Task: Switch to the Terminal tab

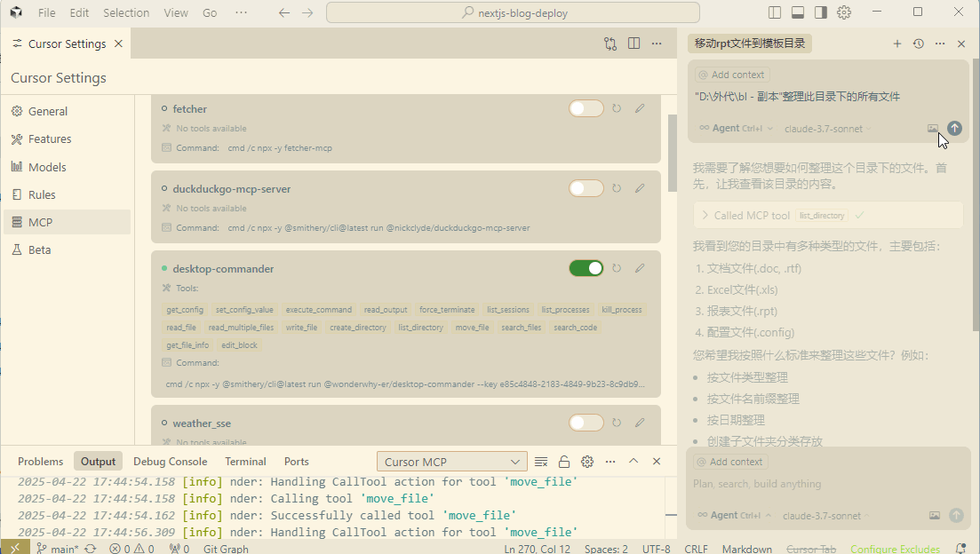Action: (x=245, y=461)
